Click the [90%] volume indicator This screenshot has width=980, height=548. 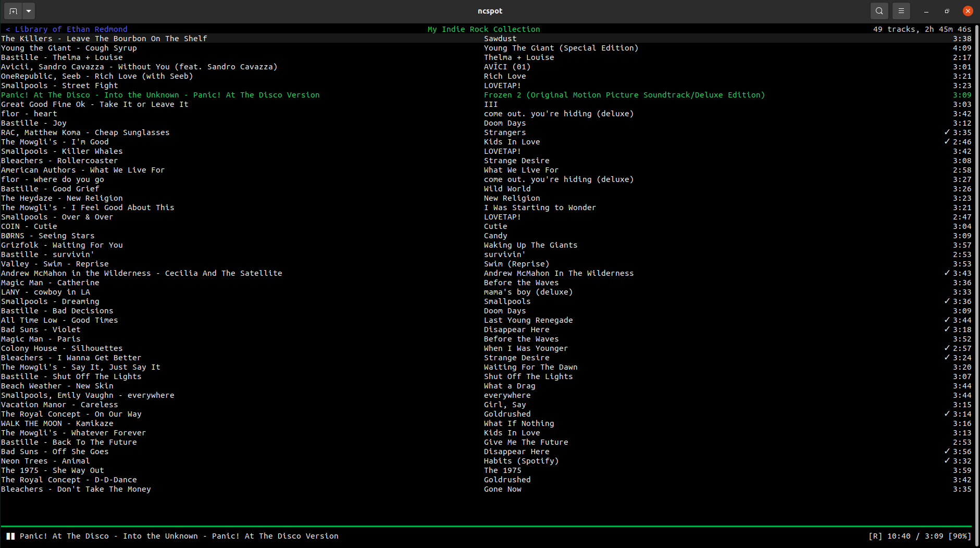960,536
